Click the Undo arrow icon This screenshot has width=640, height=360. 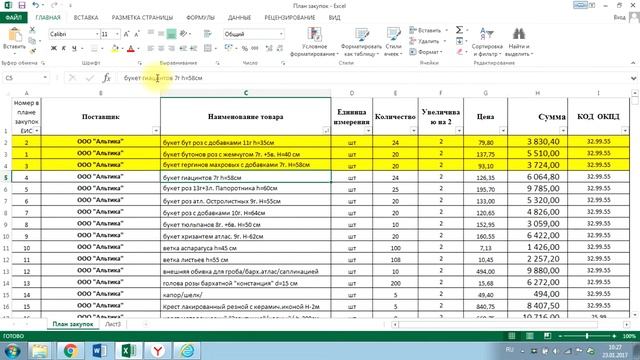[x=36, y=5]
